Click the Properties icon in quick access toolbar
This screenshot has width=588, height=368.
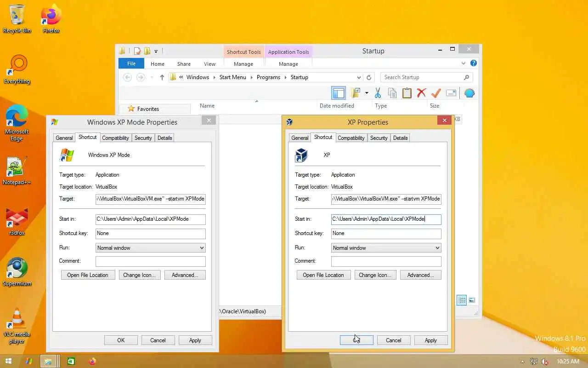[x=137, y=51]
